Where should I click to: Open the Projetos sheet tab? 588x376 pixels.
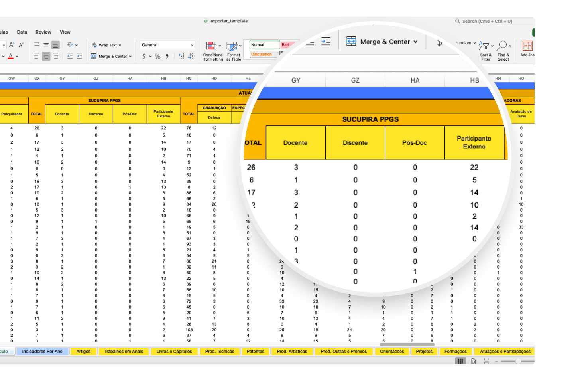(x=424, y=352)
